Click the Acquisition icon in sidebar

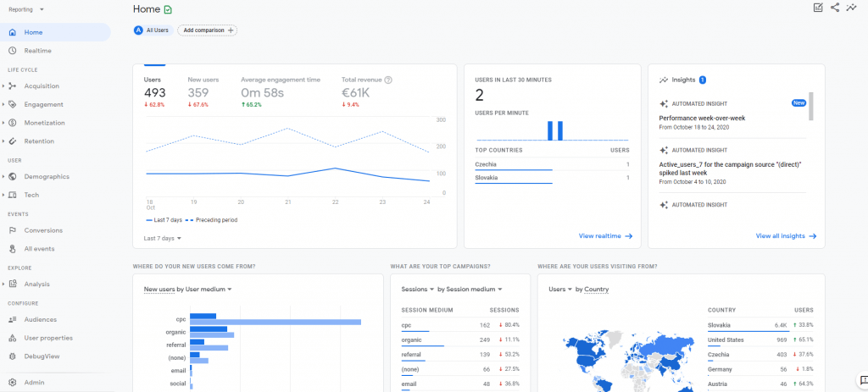[x=12, y=86]
